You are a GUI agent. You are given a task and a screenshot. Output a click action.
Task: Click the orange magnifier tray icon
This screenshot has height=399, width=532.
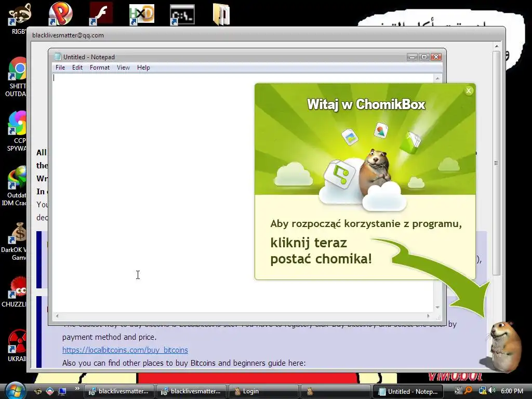coord(469,391)
